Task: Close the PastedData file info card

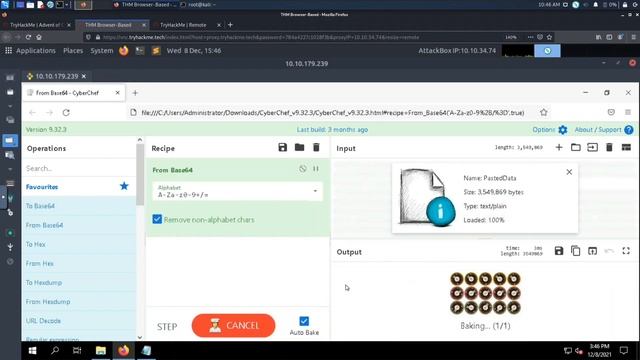Action: pos(569,172)
